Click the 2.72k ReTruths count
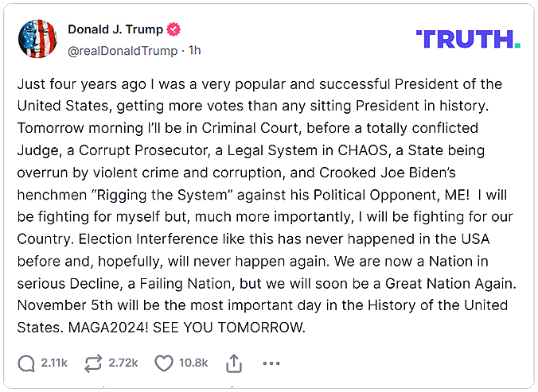 [123, 363]
